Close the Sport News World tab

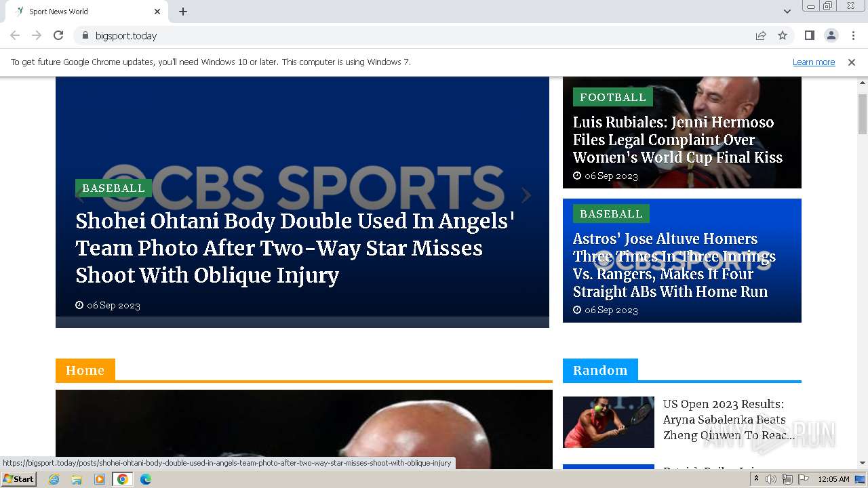click(157, 12)
